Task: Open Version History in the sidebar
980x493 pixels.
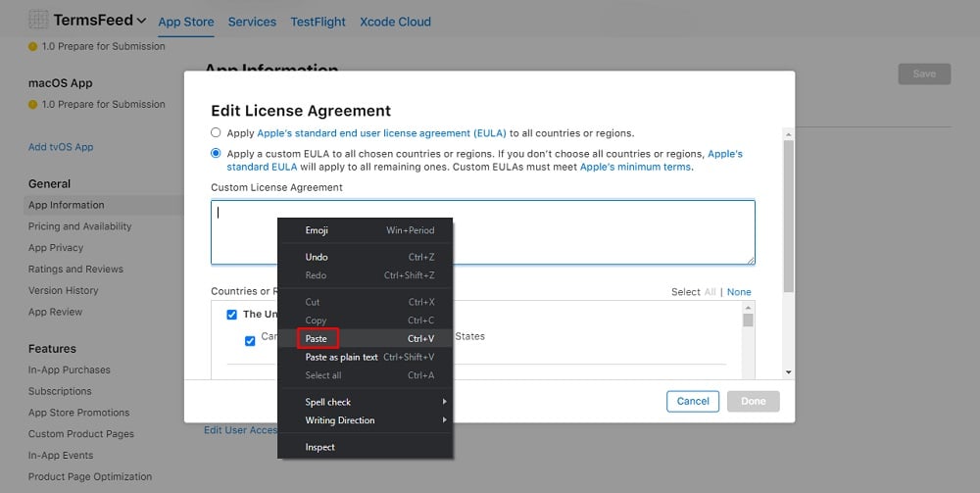Action: [63, 290]
